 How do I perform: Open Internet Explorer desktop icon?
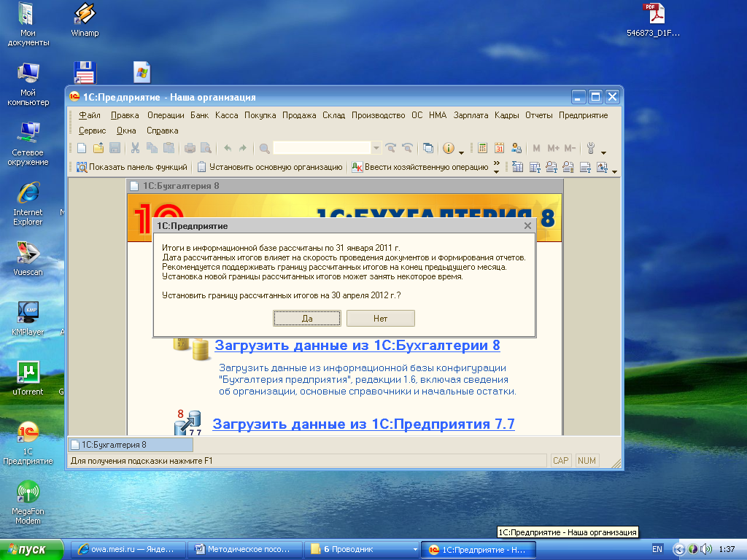click(x=28, y=204)
